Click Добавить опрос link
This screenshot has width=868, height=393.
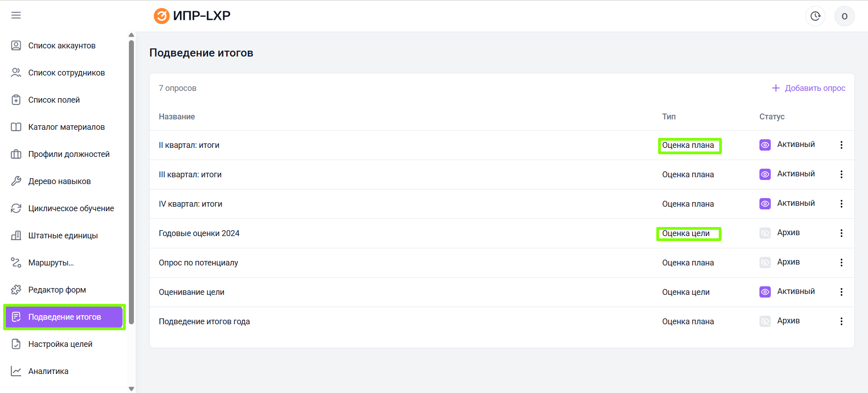(x=809, y=88)
